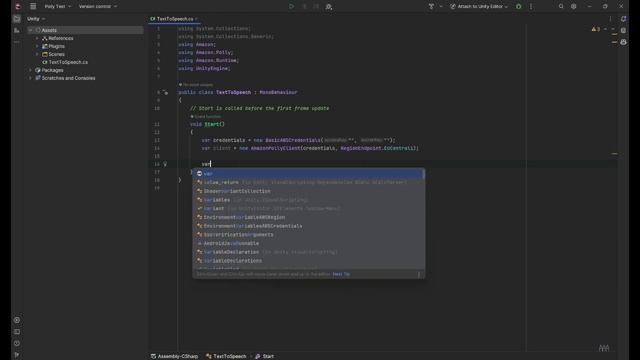Expand the Scenes folder node

[37, 54]
